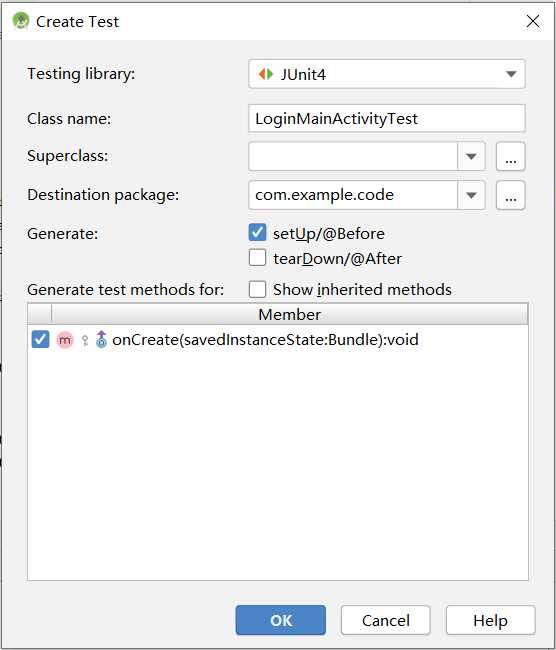The image size is (556, 650).
Task: Select the onCreate(savedInstanceState:Bundle):void row
Action: (278, 340)
